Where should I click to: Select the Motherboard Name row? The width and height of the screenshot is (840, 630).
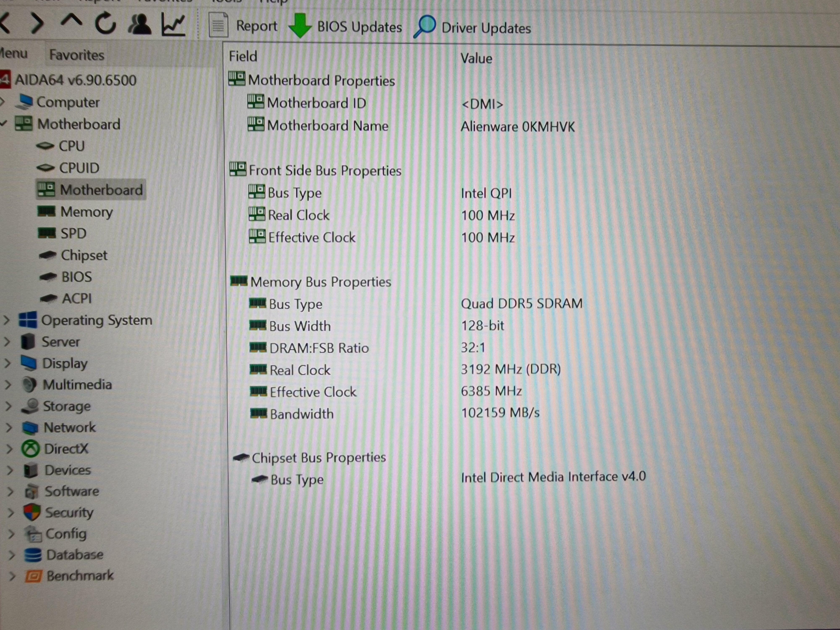[318, 125]
